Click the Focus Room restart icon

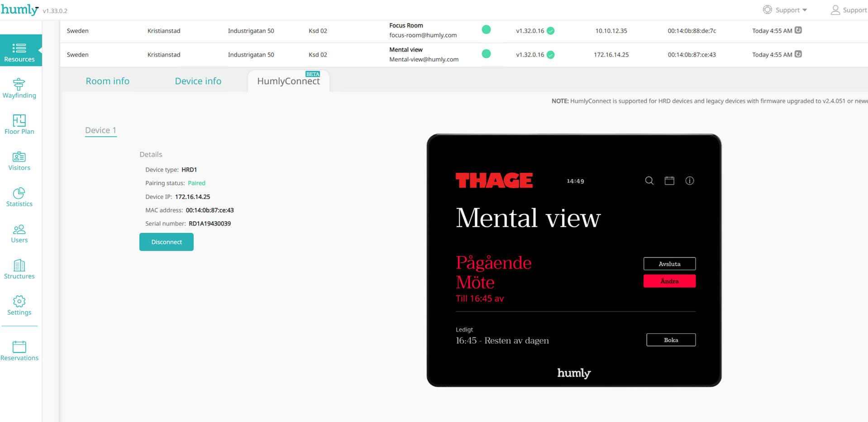[x=798, y=30]
